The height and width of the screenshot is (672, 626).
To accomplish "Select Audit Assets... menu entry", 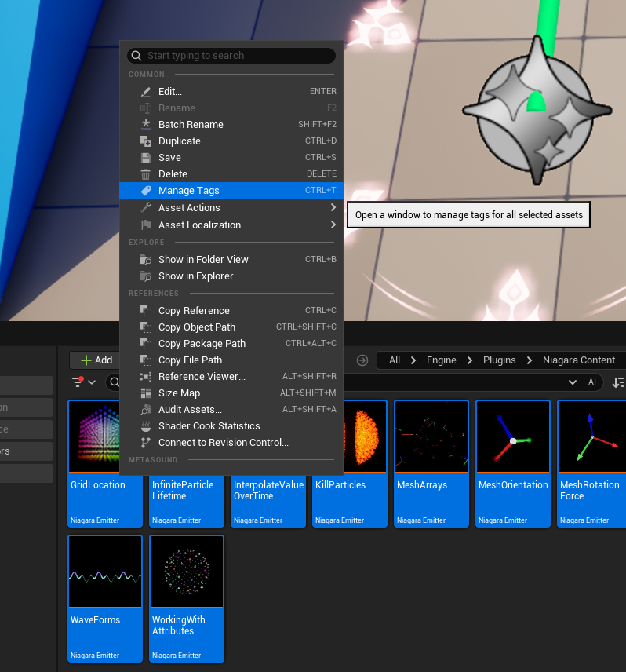I will coord(231,410).
